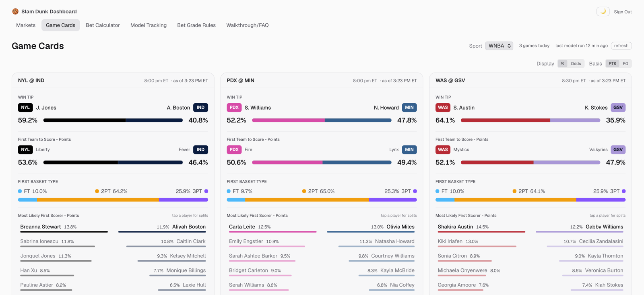Click the blue FT dot in WAS @ GSV card
The width and height of the screenshot is (644, 295).
[x=438, y=191]
